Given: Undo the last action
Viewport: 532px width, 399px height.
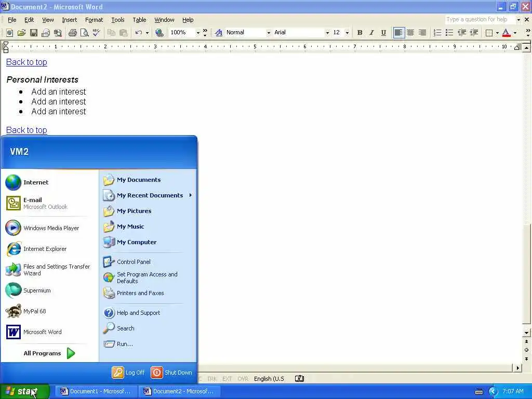Looking at the screenshot, I should (x=138, y=33).
